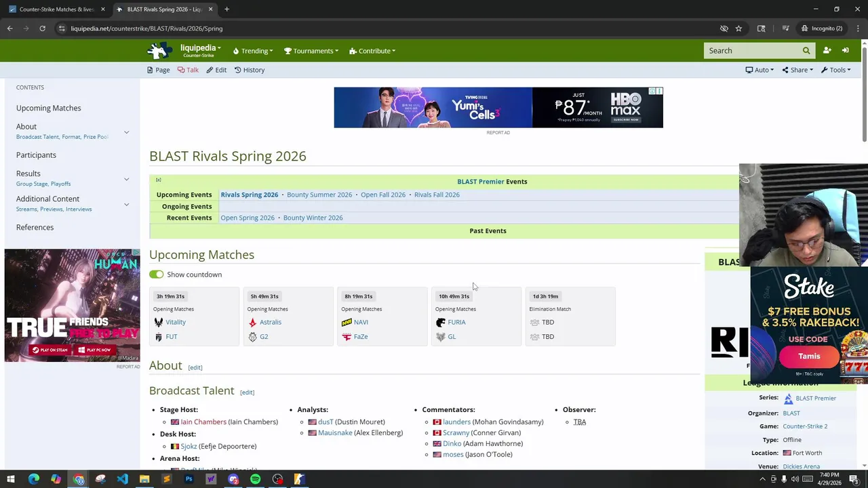The height and width of the screenshot is (488, 868).
Task: Edit the Broadcast Talent section
Action: 247,392
